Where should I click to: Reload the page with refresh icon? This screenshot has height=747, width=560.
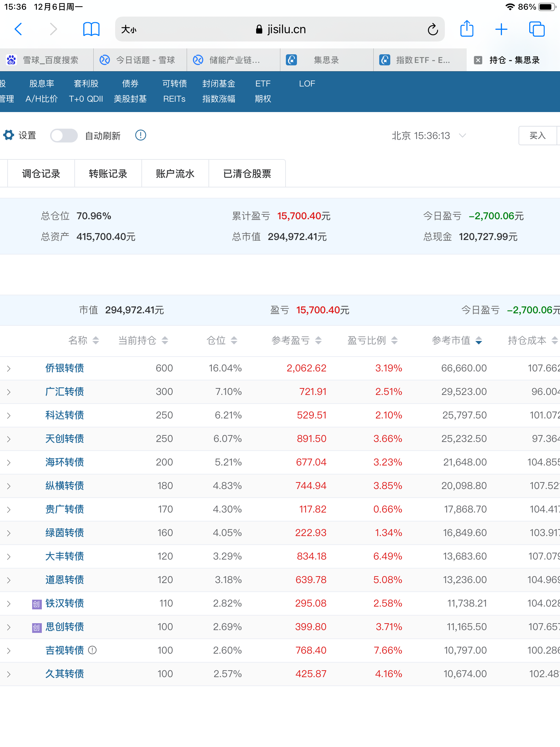[432, 30]
